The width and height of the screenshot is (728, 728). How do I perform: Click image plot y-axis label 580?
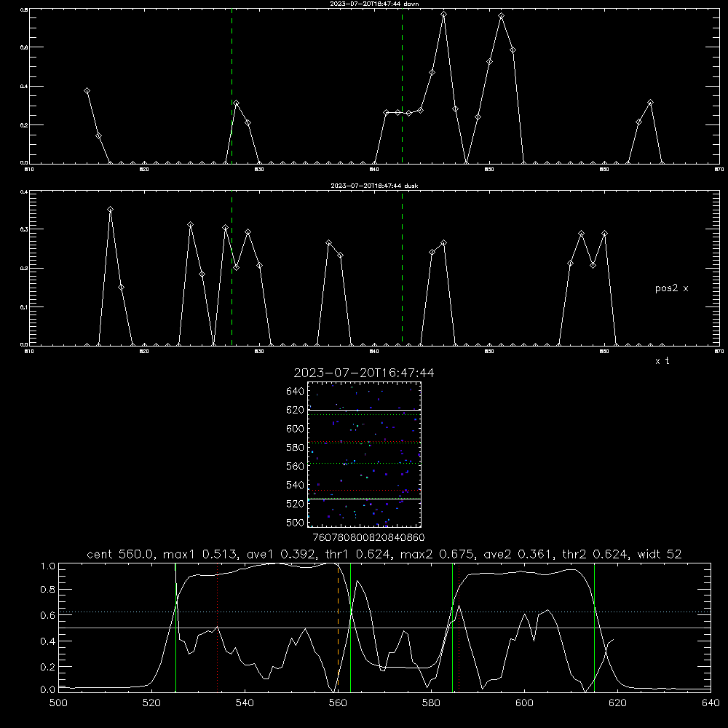pos(296,448)
